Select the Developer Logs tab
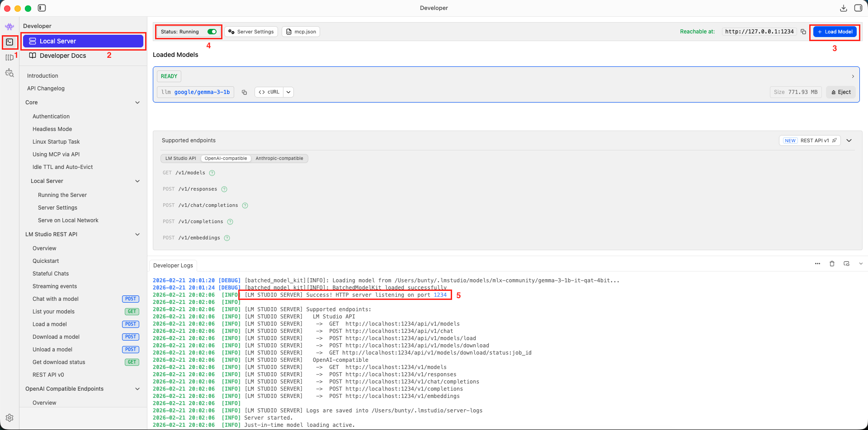This screenshot has height=430, width=868. tap(173, 266)
